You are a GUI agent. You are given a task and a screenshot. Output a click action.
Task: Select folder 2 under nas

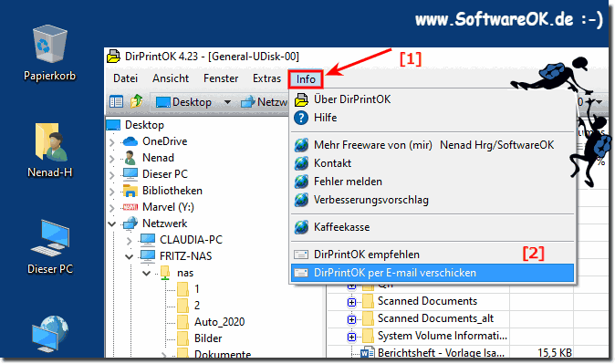[197, 306]
